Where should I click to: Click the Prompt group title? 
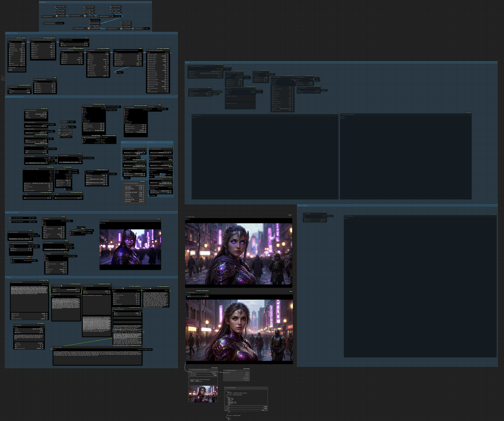tap(8, 277)
